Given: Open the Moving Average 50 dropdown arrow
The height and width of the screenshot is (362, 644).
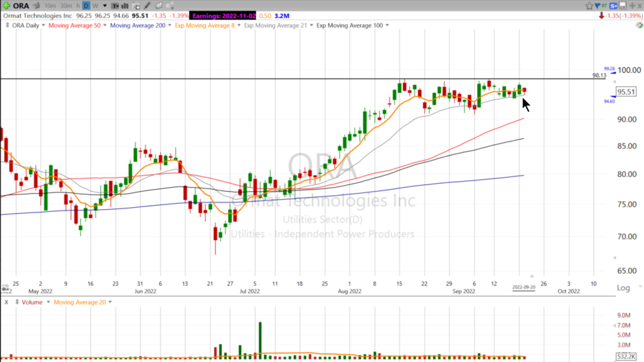Looking at the screenshot, I should 105,25.
